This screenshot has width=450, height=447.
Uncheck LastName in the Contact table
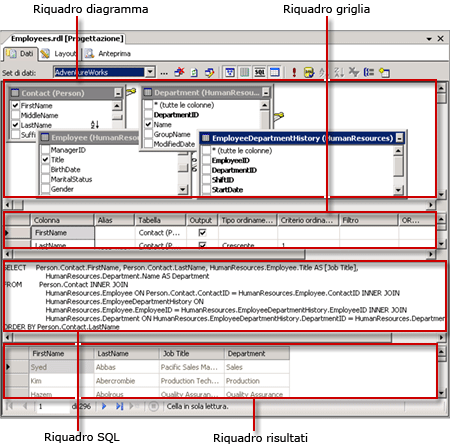pyautogui.click(x=15, y=125)
